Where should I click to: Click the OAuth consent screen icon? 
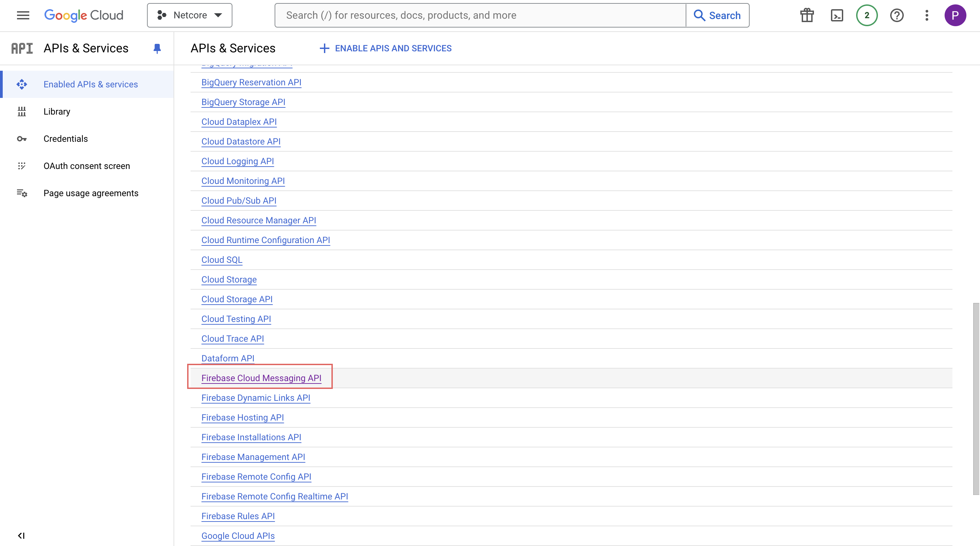pos(22,166)
